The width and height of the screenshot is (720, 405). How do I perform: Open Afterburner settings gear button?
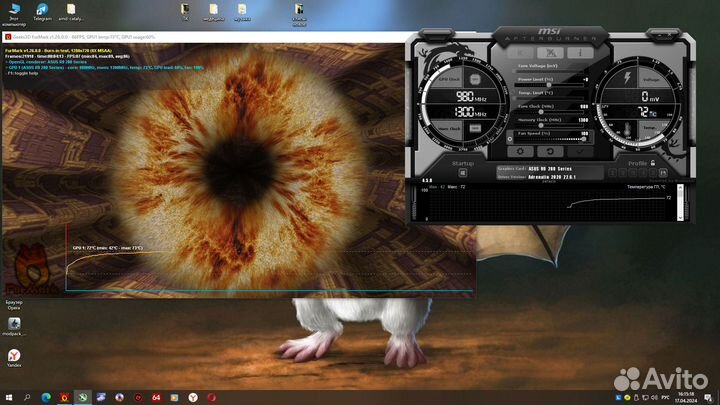coord(520,151)
